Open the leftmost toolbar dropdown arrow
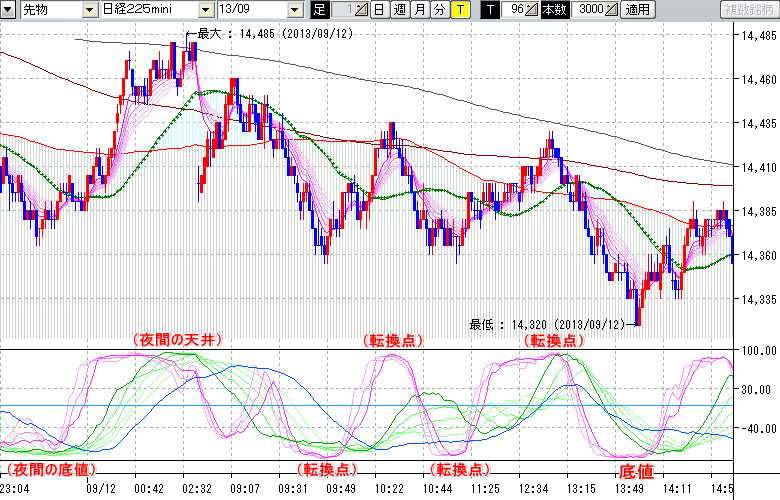The image size is (780, 500). click(x=8, y=10)
